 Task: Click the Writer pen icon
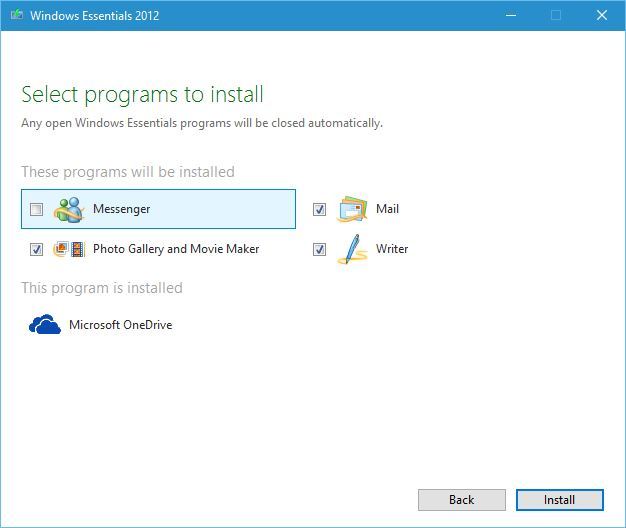point(352,249)
